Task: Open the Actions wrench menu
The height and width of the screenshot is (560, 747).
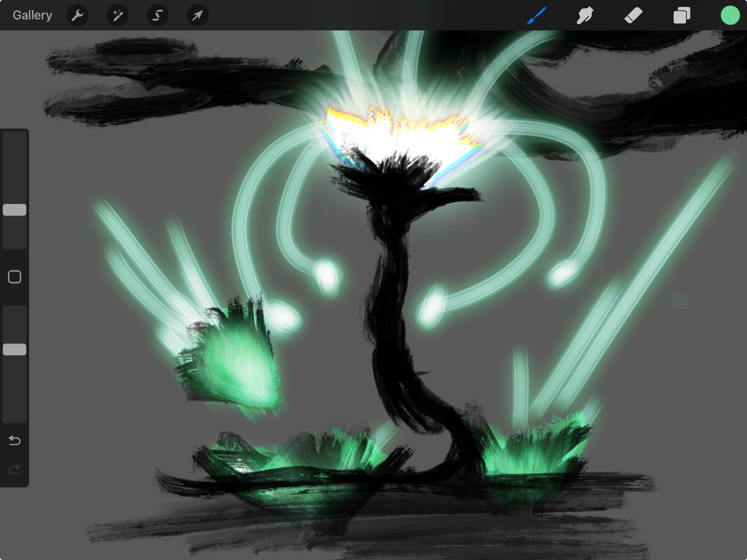Action: pos(77,15)
